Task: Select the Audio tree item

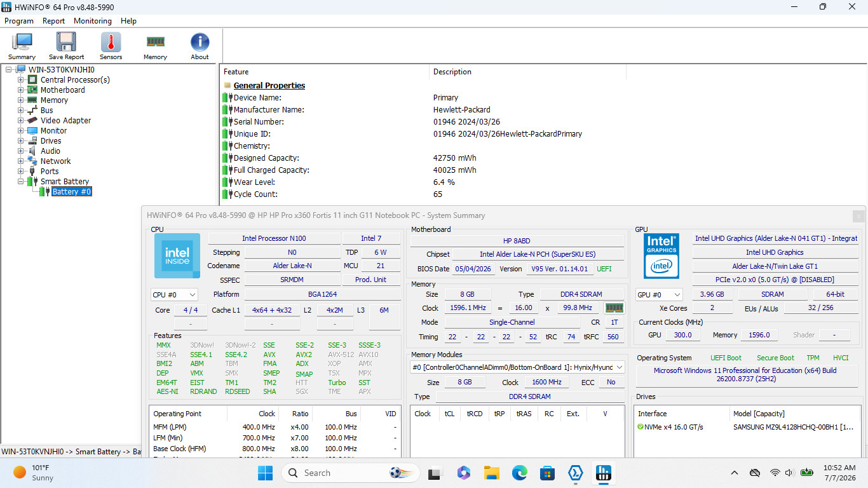Action: pos(50,151)
